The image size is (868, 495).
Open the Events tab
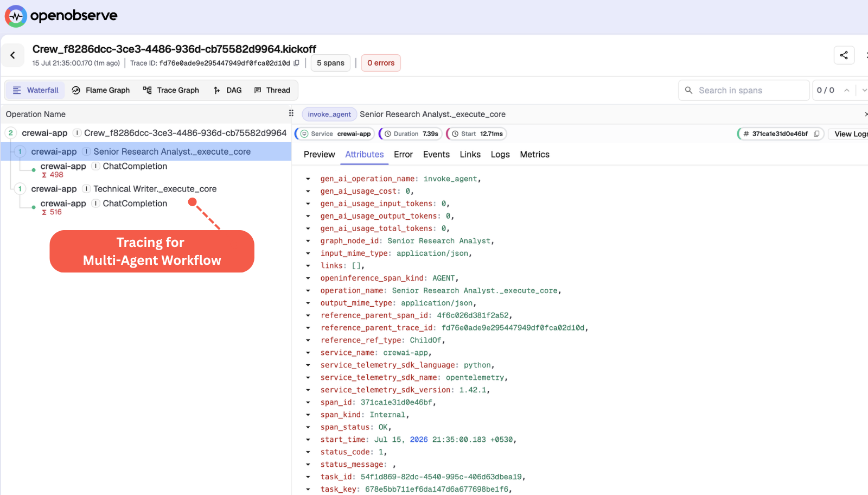(x=436, y=155)
